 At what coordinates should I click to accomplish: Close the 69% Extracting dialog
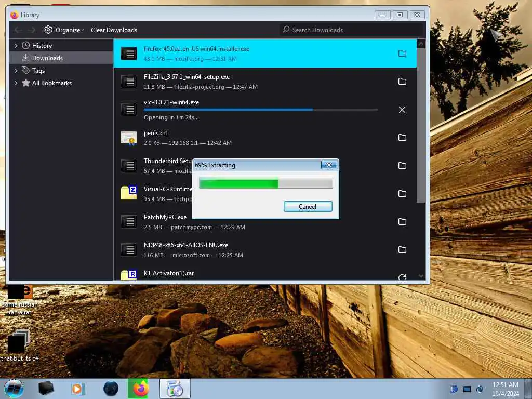[x=329, y=165]
